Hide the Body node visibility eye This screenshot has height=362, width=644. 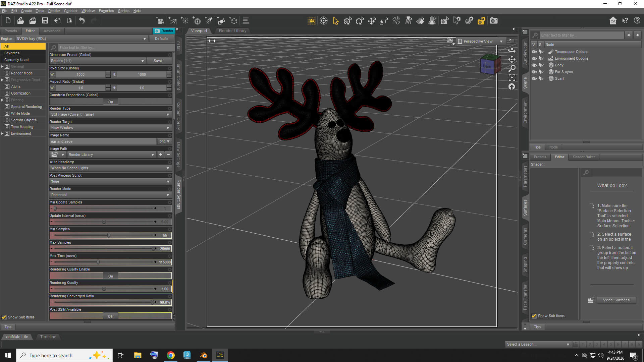pos(534,65)
